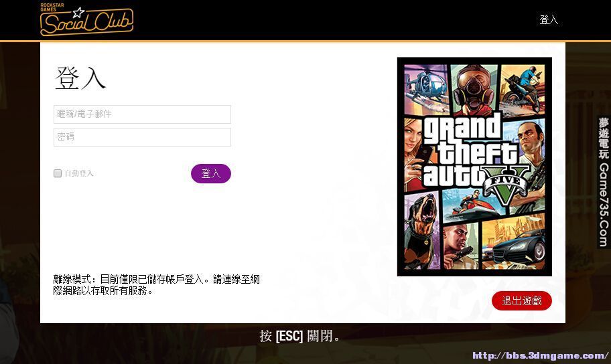
Task: Click the 離線模式 offline notice text
Action: (x=156, y=285)
